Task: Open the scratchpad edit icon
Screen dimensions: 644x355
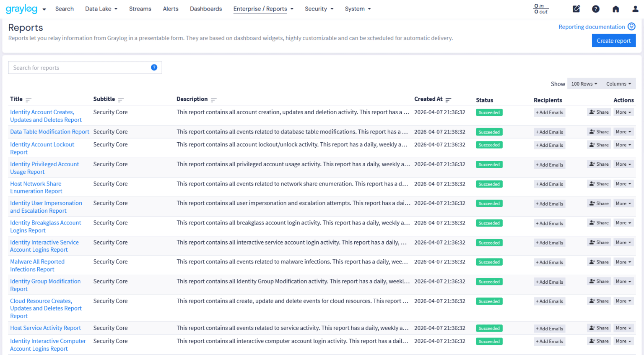Action: tap(576, 9)
